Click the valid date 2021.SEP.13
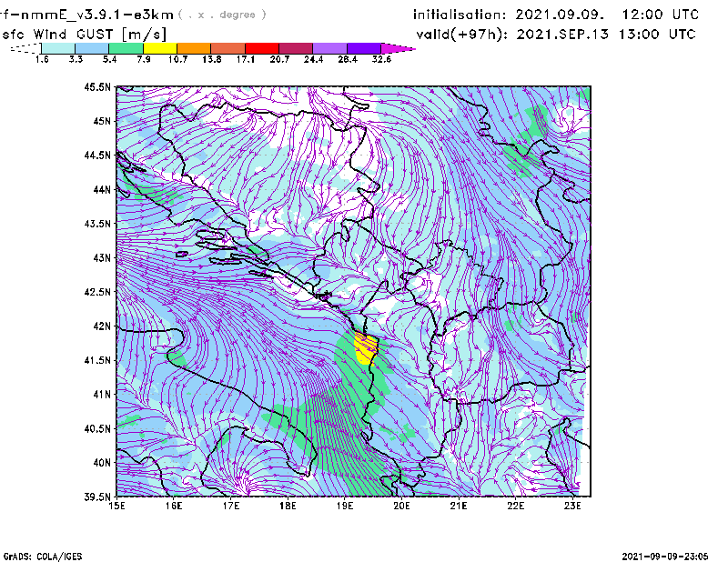The width and height of the screenshot is (728, 562). coord(562,35)
